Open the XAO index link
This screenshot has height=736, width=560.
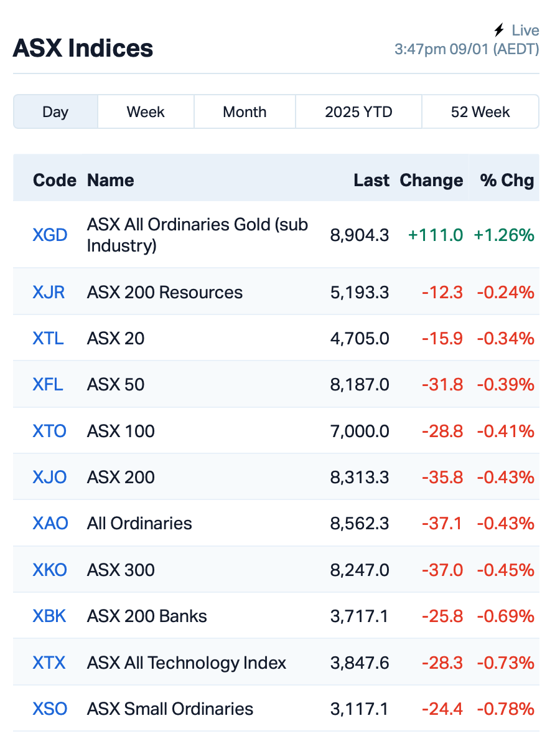(x=50, y=523)
